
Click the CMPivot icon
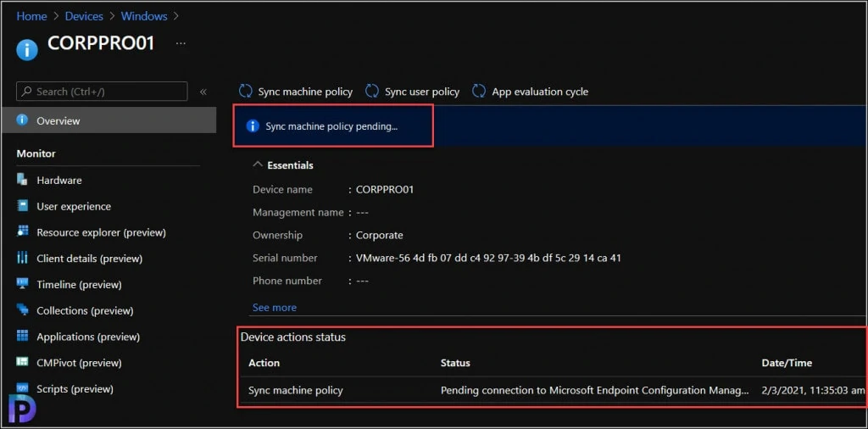22,363
